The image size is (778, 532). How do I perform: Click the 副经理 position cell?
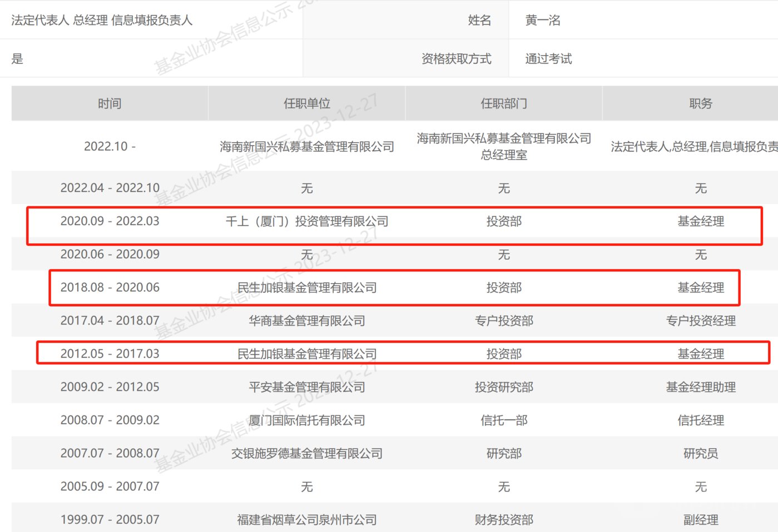[701, 519]
